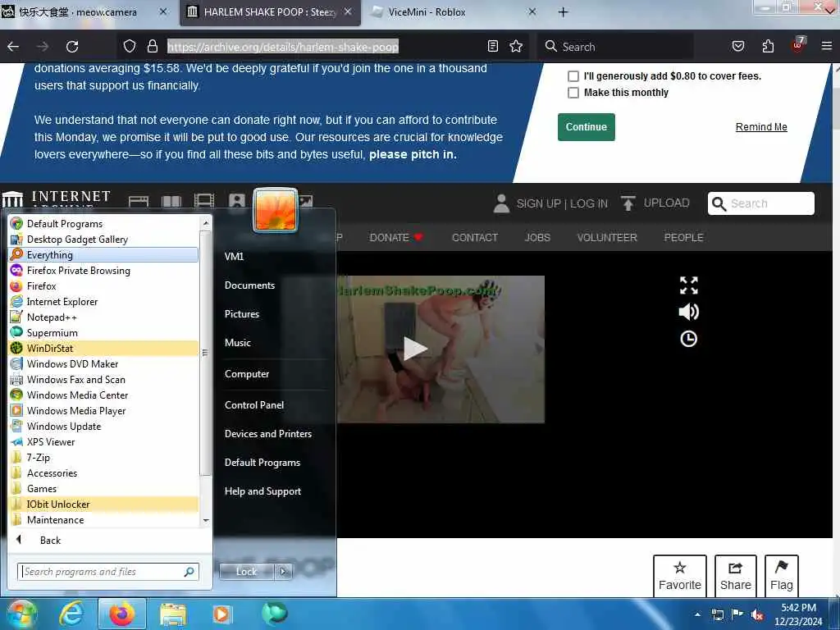The height and width of the screenshot is (630, 840).
Task: Open shutdown options arrow next to Lock
Action: (283, 572)
